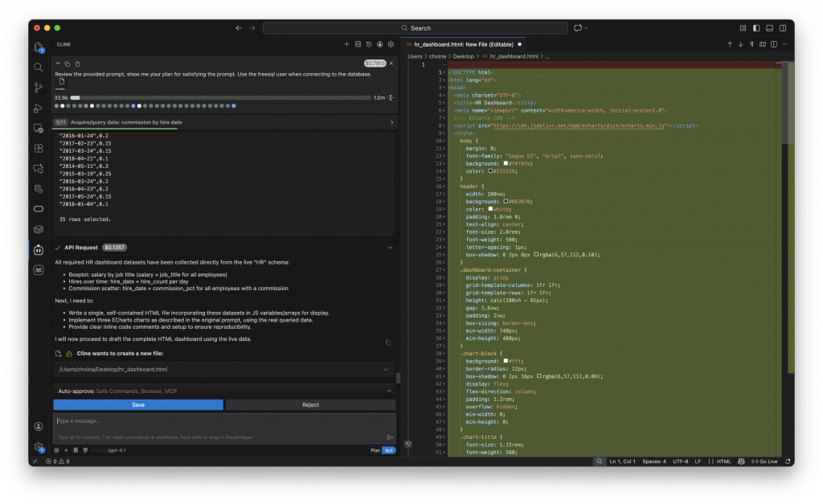This screenshot has height=504, width=823.
Task: Click Save to approve the new file
Action: tap(137, 404)
